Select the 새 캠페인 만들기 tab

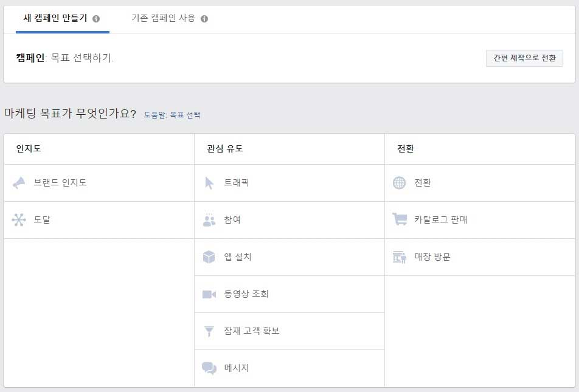[x=63, y=18]
